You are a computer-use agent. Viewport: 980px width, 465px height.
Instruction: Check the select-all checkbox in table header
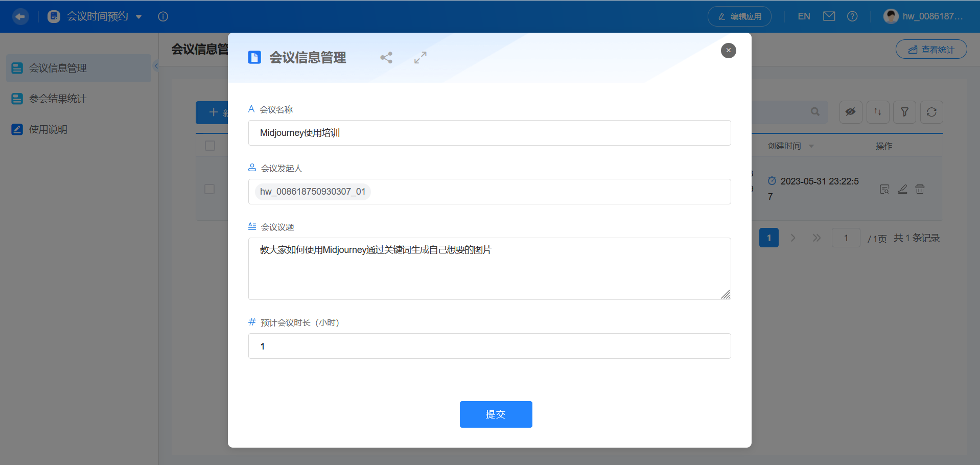point(210,146)
